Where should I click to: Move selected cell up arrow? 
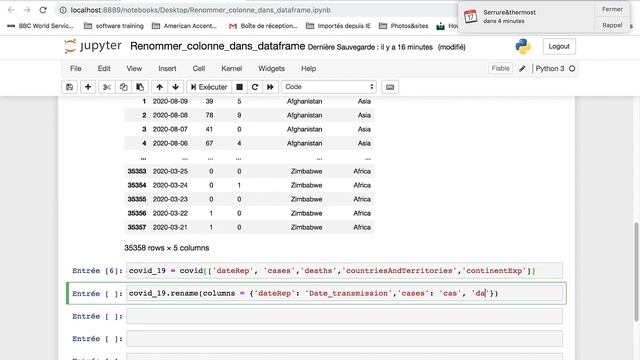click(x=160, y=87)
